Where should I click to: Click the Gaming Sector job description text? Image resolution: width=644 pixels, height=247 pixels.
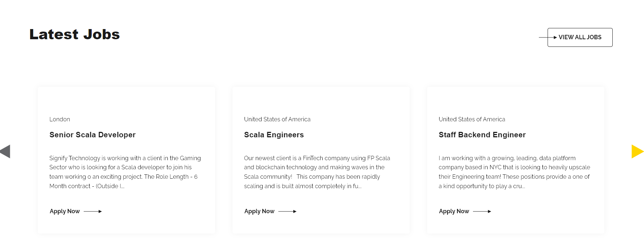tap(125, 172)
